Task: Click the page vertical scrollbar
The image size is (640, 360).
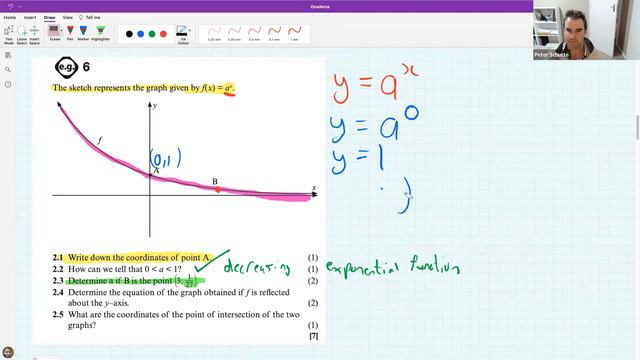Action: 638,128
